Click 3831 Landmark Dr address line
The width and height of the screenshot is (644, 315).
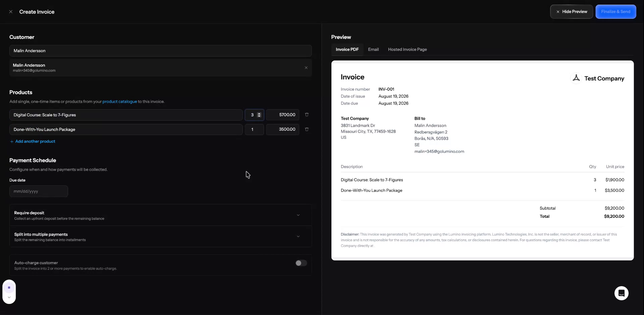click(358, 126)
